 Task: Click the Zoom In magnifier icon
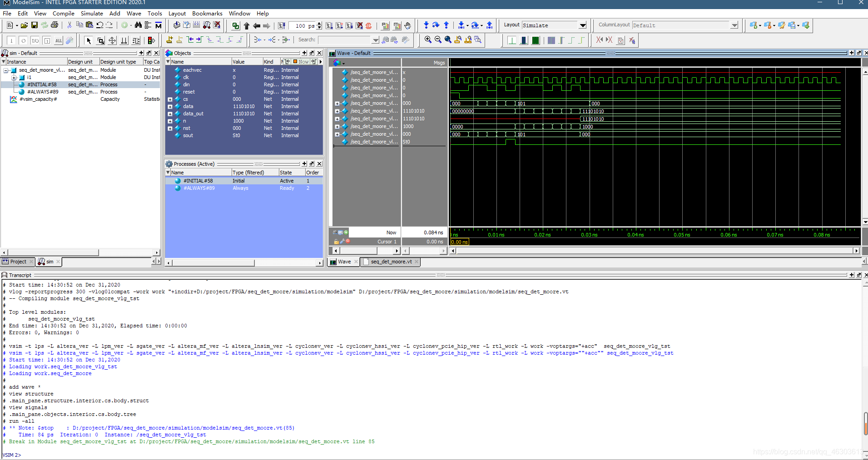[428, 40]
